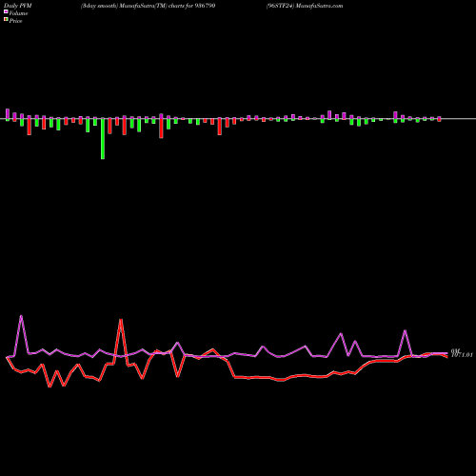Click the Volume legend color swatch
The image size is (476, 476).
(6, 11)
